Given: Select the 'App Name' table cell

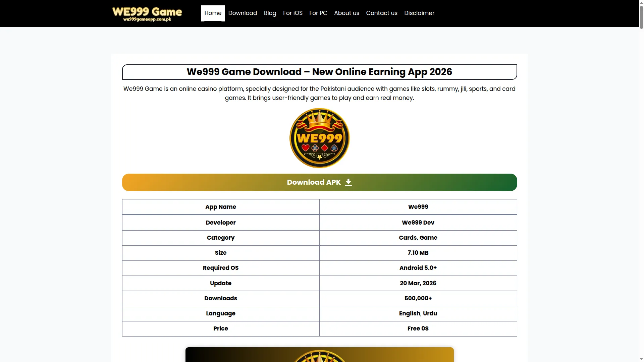Looking at the screenshot, I should [x=221, y=207].
